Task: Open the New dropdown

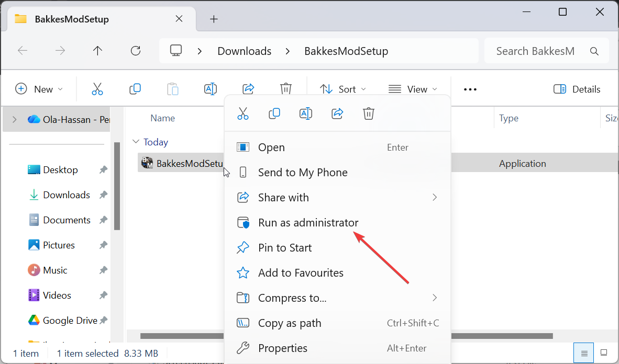Action: click(39, 89)
